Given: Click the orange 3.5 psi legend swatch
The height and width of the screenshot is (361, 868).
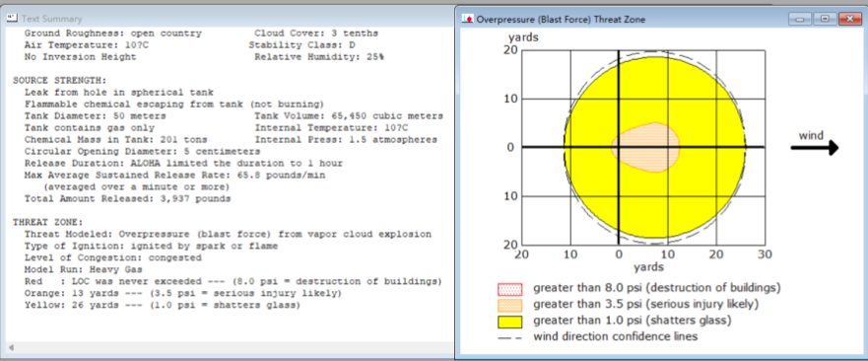Looking at the screenshot, I should (510, 305).
